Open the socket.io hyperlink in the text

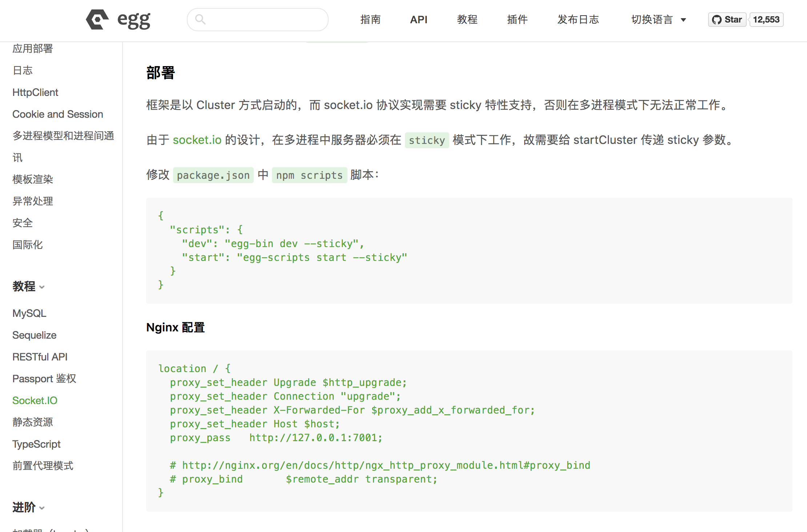point(197,140)
